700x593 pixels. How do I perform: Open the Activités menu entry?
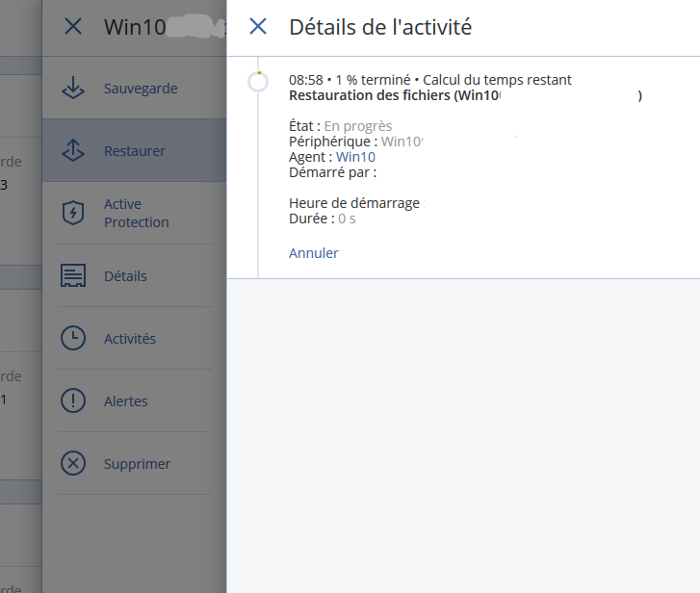tap(135, 338)
